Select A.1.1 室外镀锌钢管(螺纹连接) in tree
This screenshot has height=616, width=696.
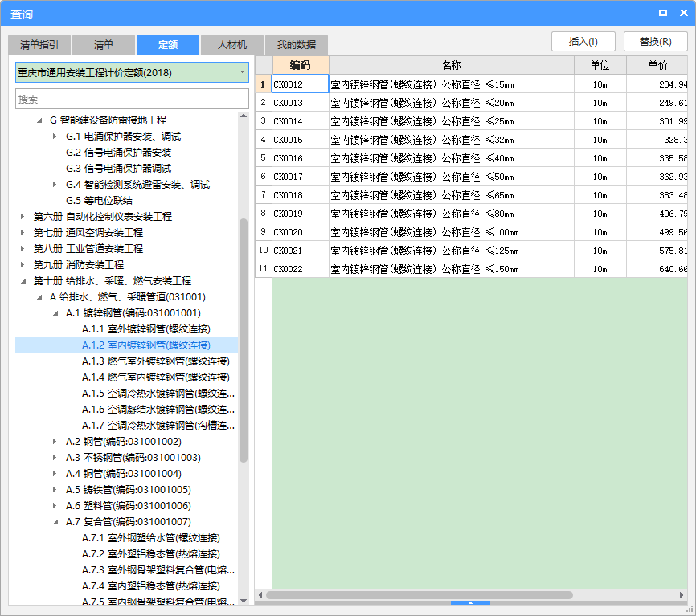point(158,328)
